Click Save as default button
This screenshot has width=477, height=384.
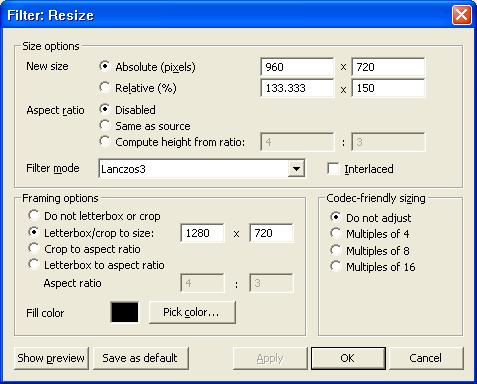(x=140, y=358)
